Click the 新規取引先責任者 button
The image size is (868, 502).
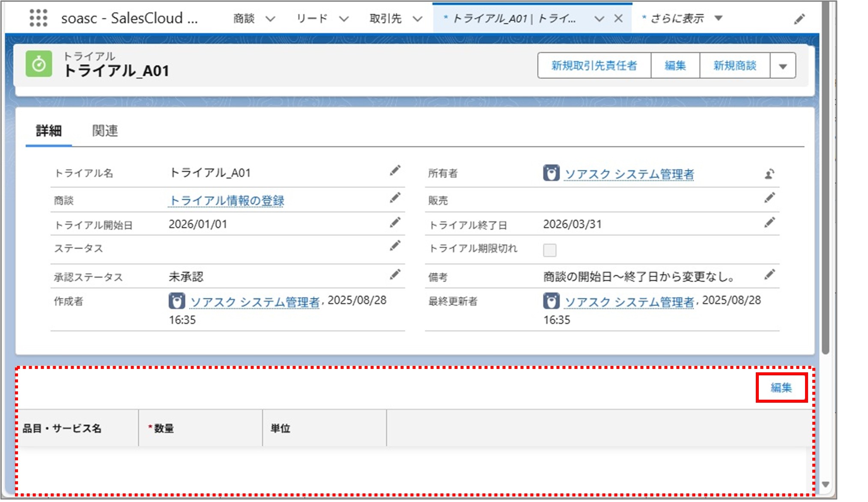[x=594, y=65]
